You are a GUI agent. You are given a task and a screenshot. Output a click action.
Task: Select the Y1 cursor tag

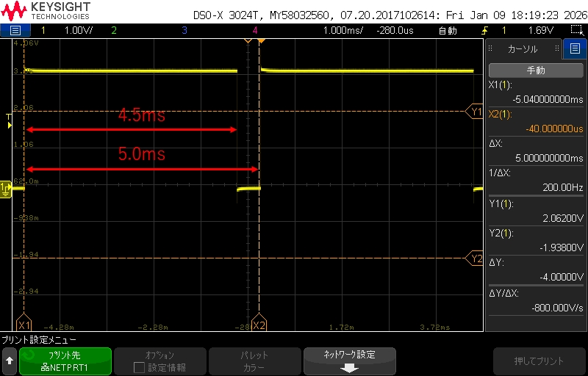[x=476, y=112]
